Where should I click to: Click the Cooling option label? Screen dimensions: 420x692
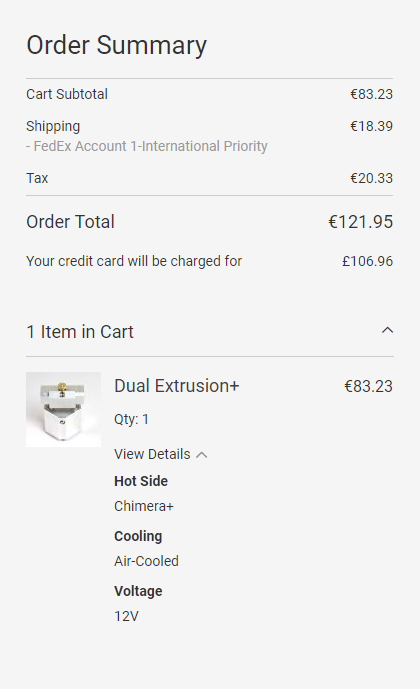click(x=138, y=536)
